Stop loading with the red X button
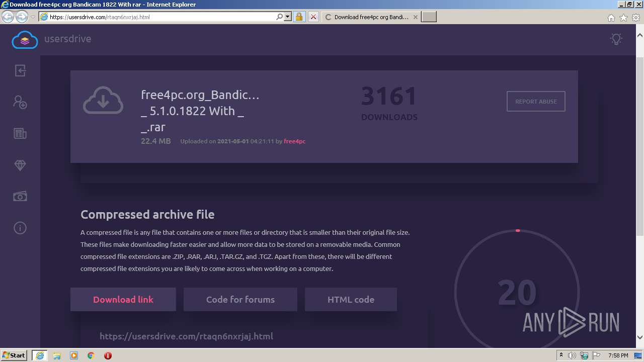Viewport: 644px width, 362px height. click(313, 17)
